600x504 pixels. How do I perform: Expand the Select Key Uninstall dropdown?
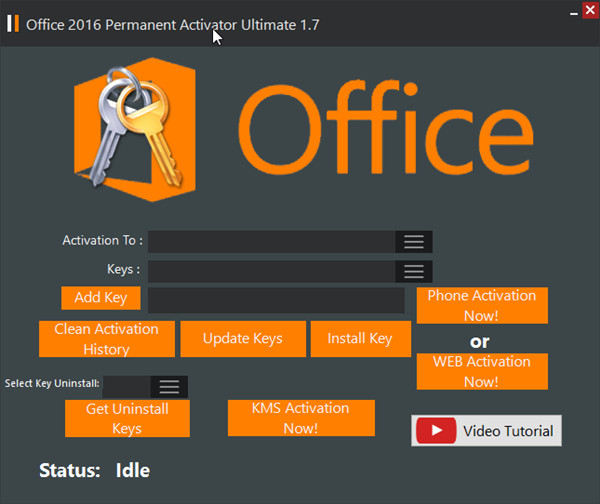pos(169,387)
